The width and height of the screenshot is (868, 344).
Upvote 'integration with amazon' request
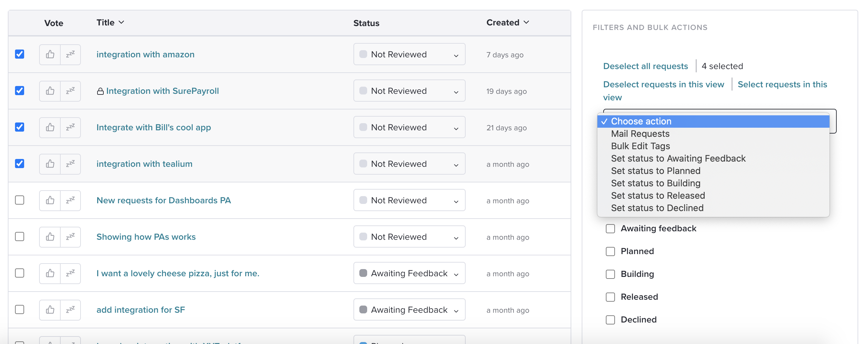50,54
